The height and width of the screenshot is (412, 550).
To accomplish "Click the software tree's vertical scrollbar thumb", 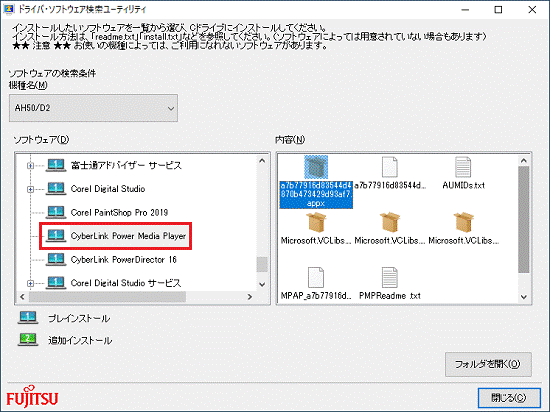I will pyautogui.click(x=262, y=265).
